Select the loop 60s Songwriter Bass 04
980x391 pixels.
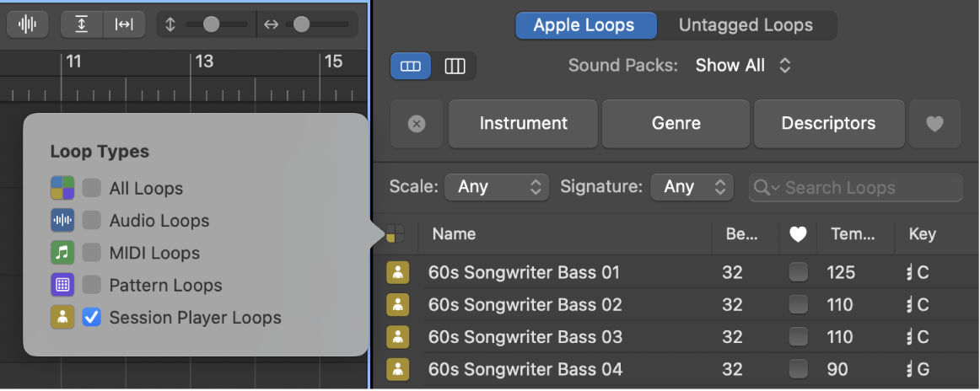tap(525, 370)
